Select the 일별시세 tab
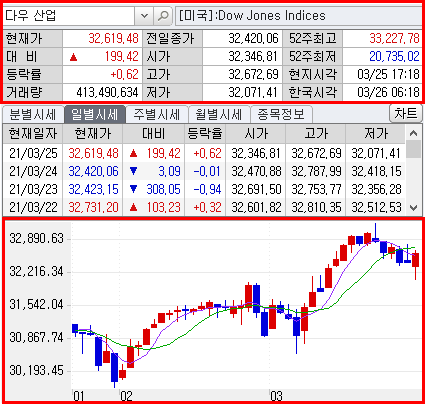Screen dimensions: 425x404 (95, 114)
